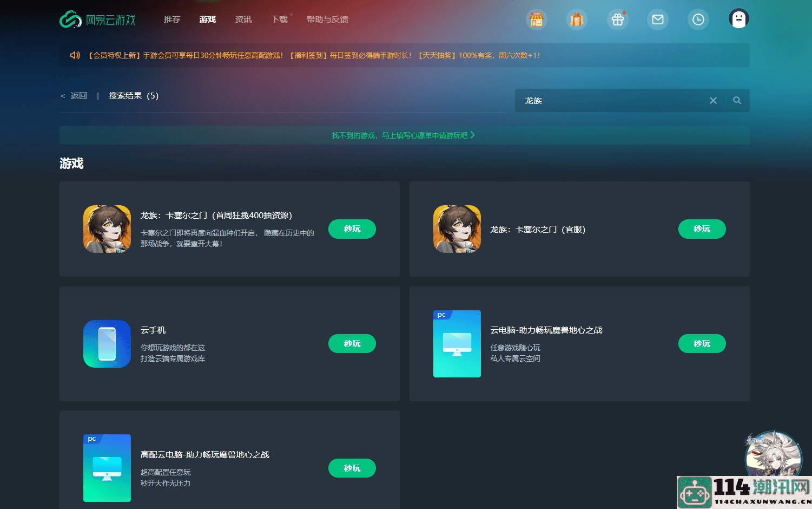Image resolution: width=812 pixels, height=509 pixels.
Task: Open title 龙族：卡塞尔之门（首周狂揽400抽资源）
Action: [x=216, y=216]
